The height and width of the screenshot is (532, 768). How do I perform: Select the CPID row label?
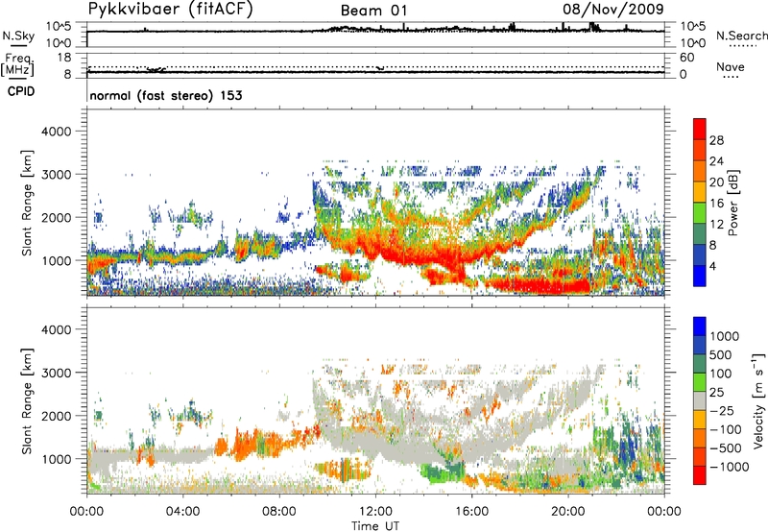(21, 91)
